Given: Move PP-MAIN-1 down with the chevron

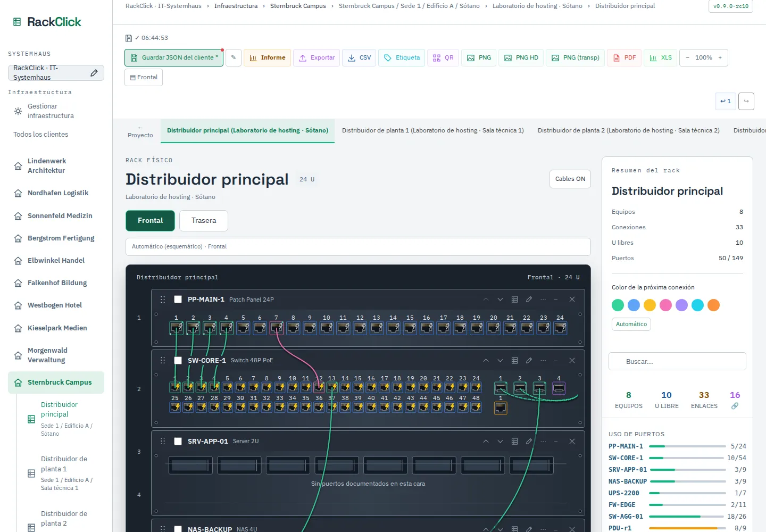Looking at the screenshot, I should click(x=500, y=300).
